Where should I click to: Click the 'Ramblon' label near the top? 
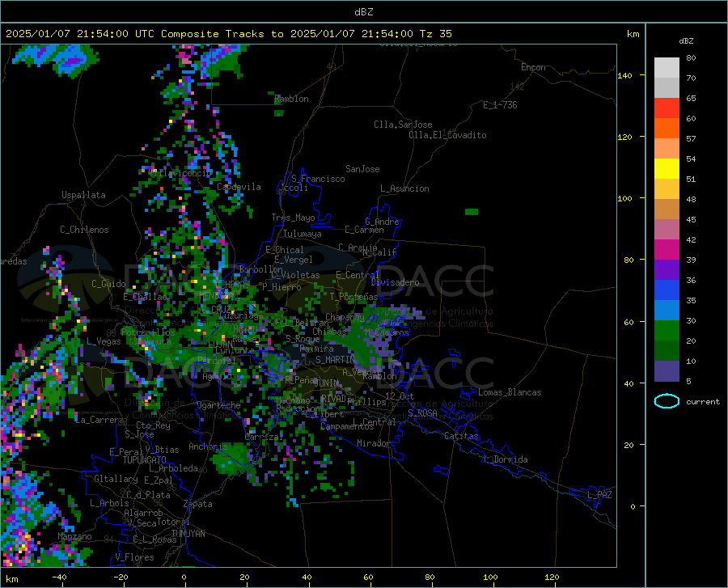[291, 99]
